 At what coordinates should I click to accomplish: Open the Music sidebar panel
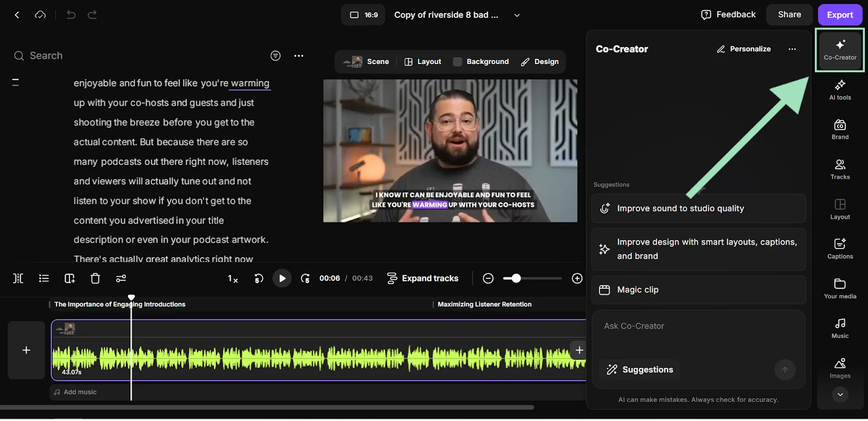[840, 328]
